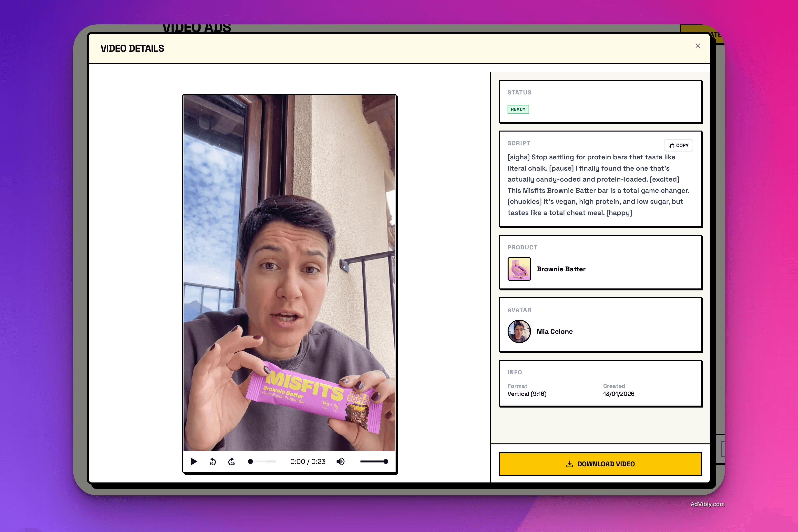798x532 pixels.
Task: Rewind the video 30 seconds
Action: coord(212,461)
